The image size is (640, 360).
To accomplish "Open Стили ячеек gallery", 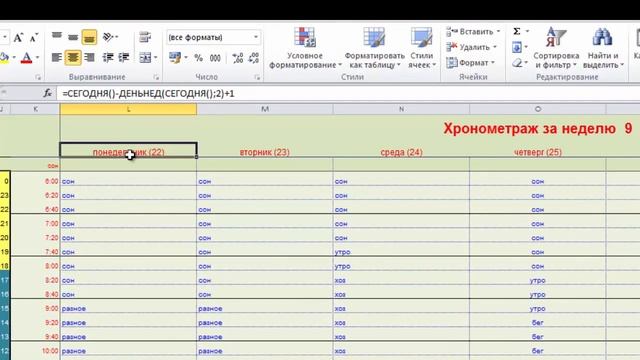I will coord(422,48).
